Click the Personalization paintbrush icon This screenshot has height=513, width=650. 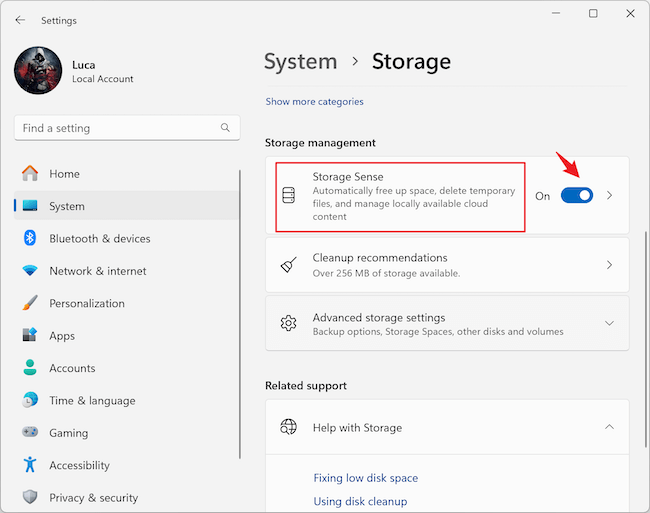[x=30, y=303]
